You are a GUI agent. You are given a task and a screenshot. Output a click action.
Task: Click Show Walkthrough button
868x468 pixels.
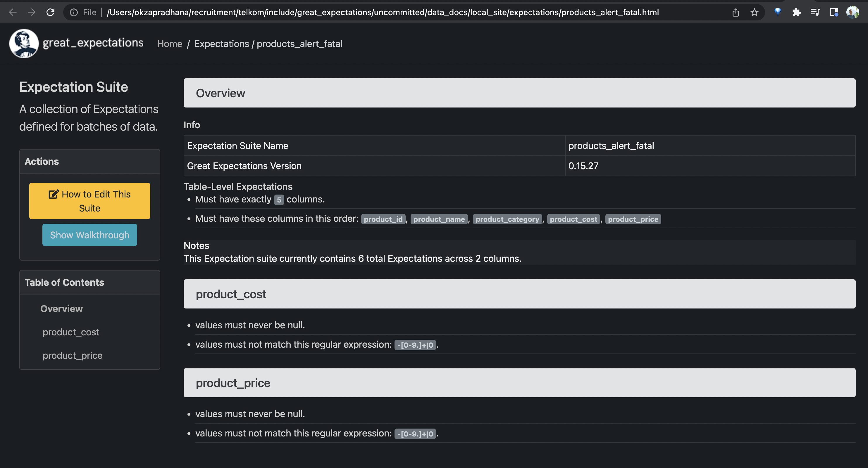tap(89, 235)
